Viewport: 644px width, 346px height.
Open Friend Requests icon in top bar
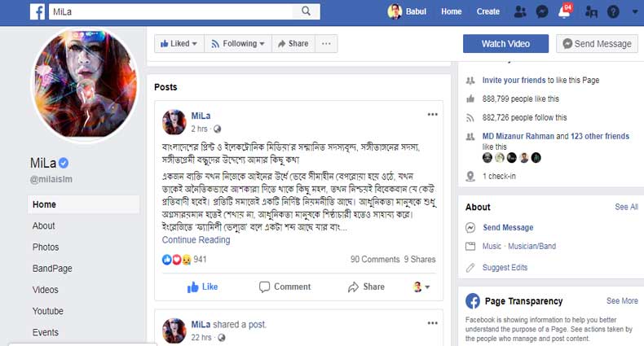coord(520,11)
